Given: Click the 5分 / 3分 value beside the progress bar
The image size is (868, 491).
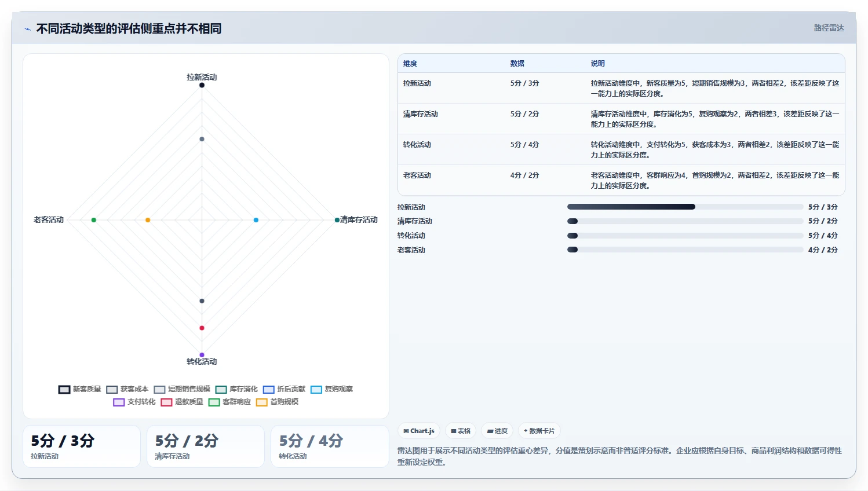Looking at the screenshot, I should (823, 207).
